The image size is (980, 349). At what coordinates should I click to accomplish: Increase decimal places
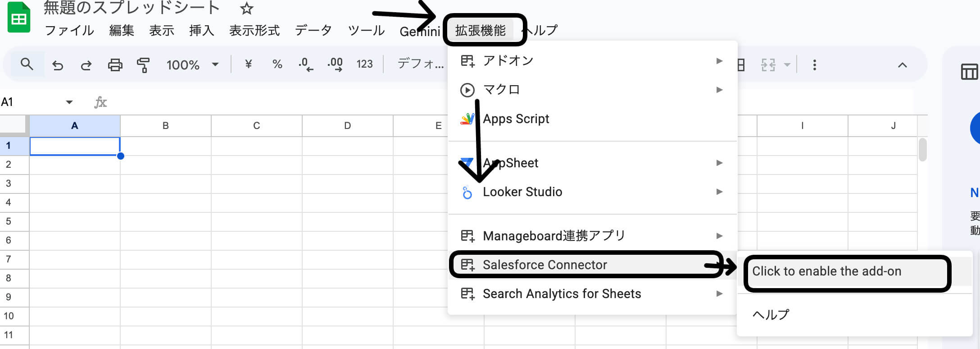coord(335,64)
